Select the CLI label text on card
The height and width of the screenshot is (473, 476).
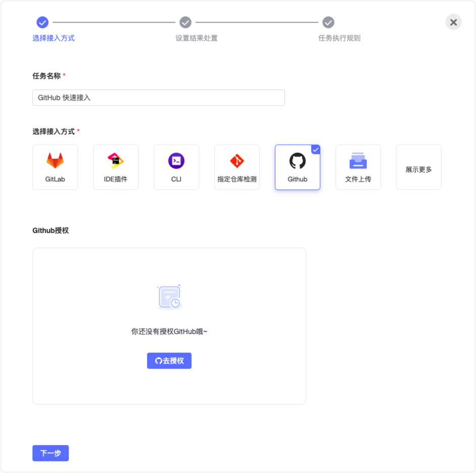176,179
